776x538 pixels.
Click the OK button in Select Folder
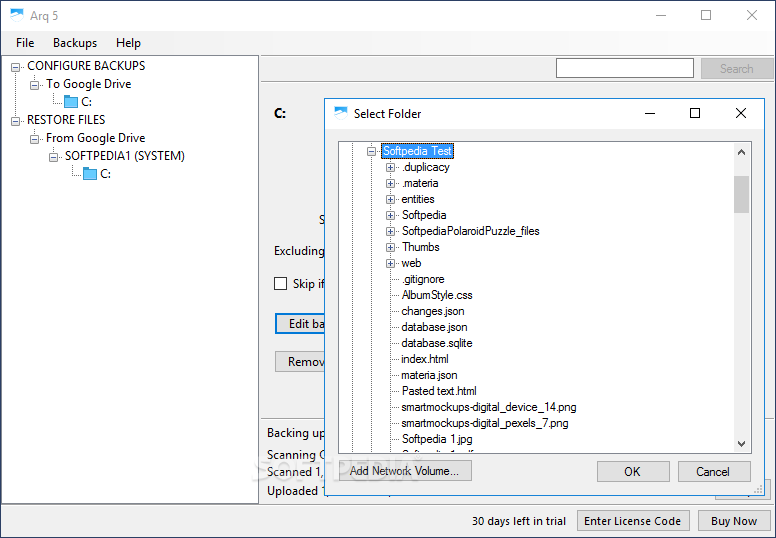(633, 471)
